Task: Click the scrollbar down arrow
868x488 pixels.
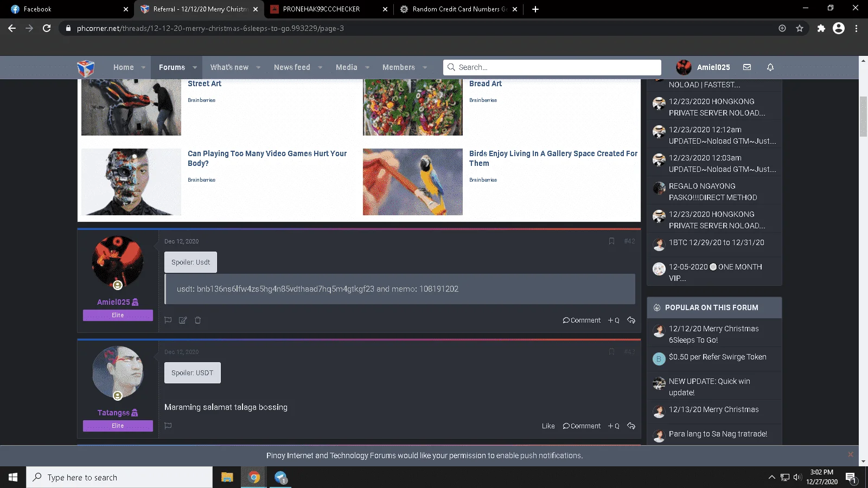Action: [863, 461]
